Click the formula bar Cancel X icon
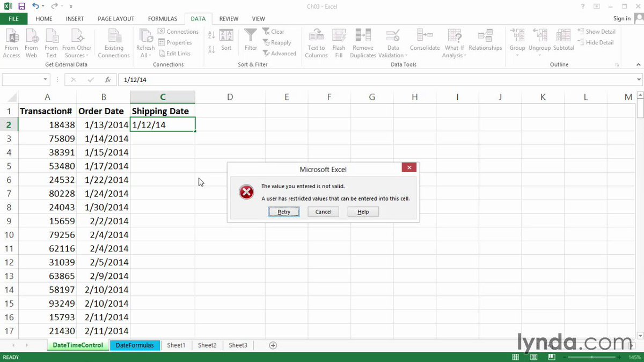Screen dimensions: 644x362 pyautogui.click(x=74, y=79)
